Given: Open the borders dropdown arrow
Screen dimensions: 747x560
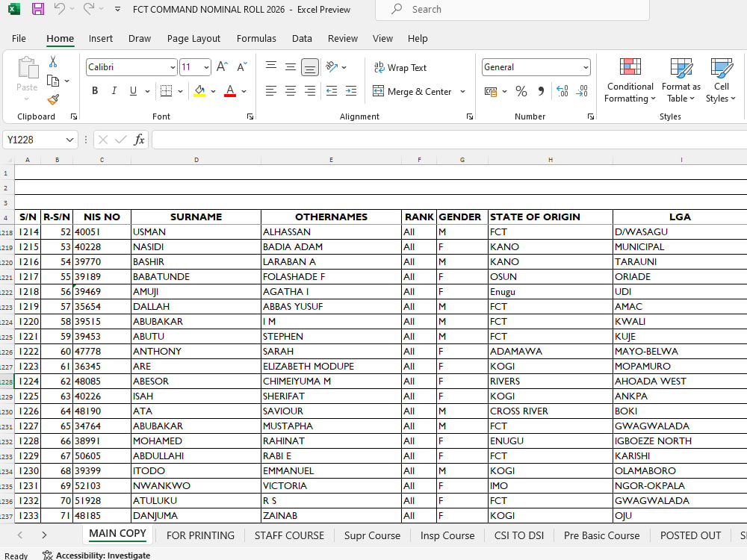Looking at the screenshot, I should [180, 91].
